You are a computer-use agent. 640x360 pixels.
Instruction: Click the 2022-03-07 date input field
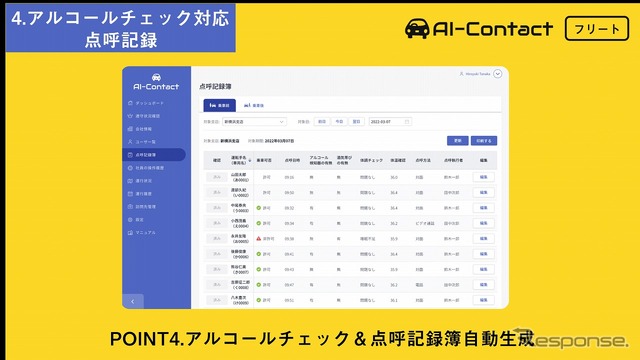pos(390,122)
